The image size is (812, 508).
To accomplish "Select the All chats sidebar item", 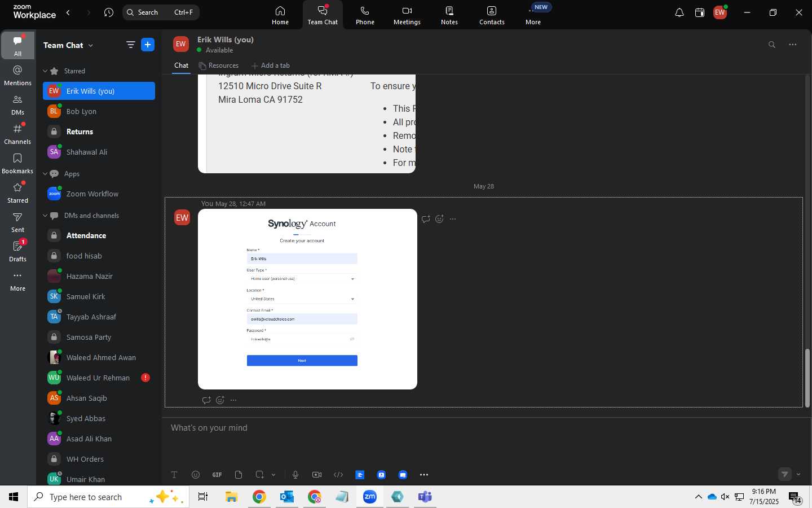I will (x=18, y=45).
